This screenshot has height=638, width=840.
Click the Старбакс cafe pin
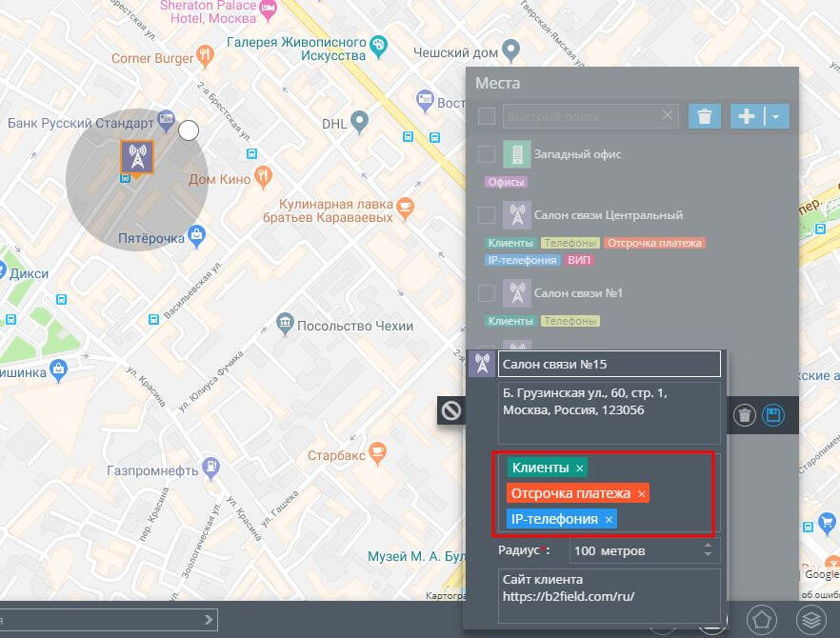tap(378, 453)
